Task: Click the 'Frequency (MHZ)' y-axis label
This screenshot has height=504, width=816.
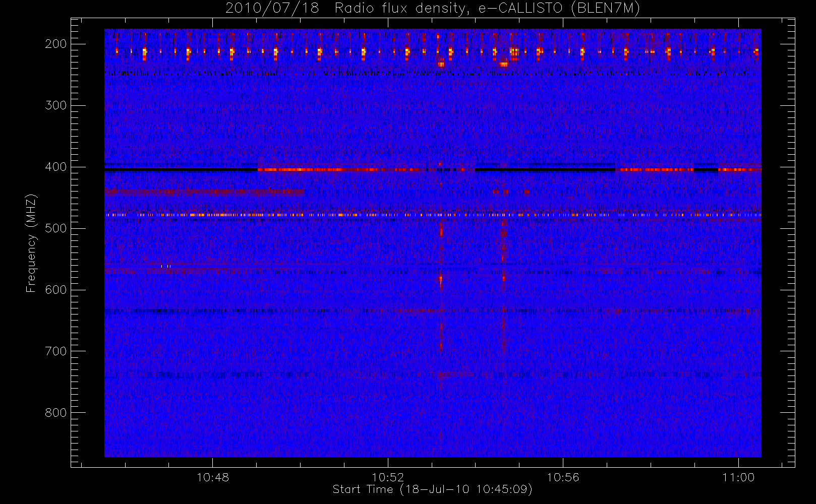Action: pyautogui.click(x=31, y=243)
